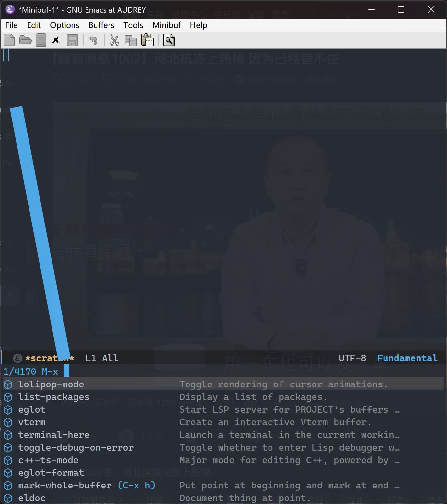Kill the buffer with the X icon
The height and width of the screenshot is (504, 447).
[56, 40]
